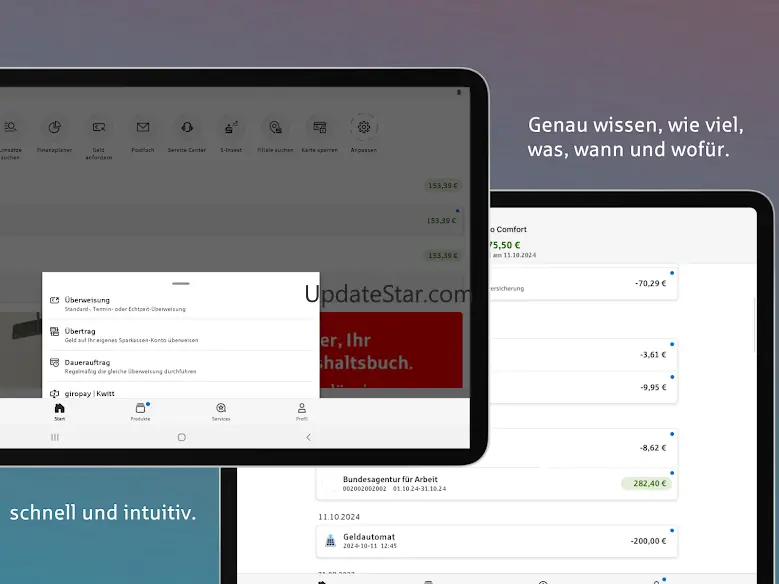Open the Finanzplaner pie chart icon
This screenshot has width=779, height=584.
point(55,127)
